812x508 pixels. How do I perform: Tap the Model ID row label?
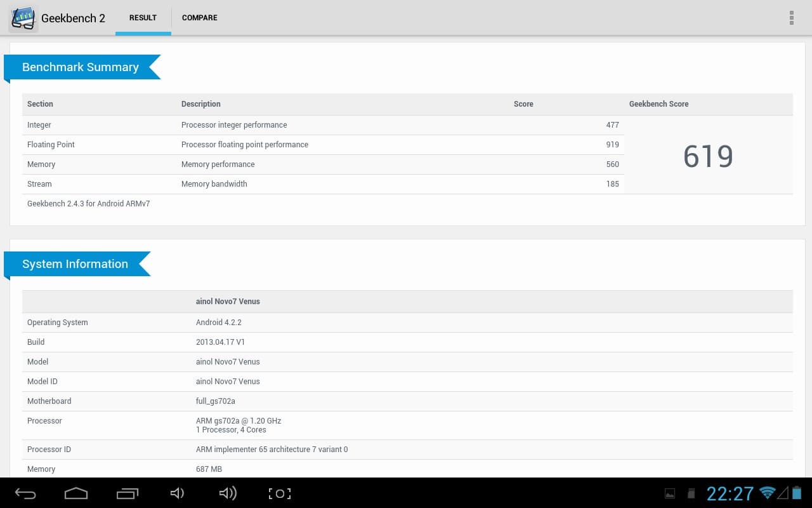43,382
